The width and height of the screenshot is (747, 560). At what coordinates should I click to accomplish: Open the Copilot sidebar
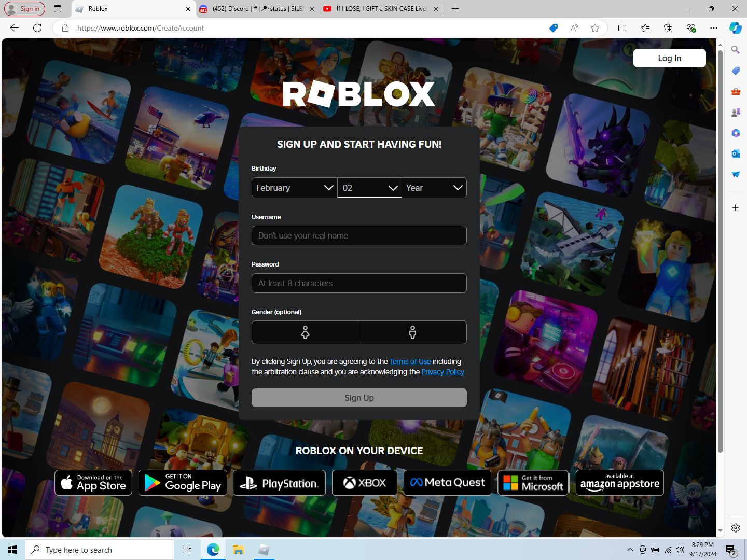(736, 28)
